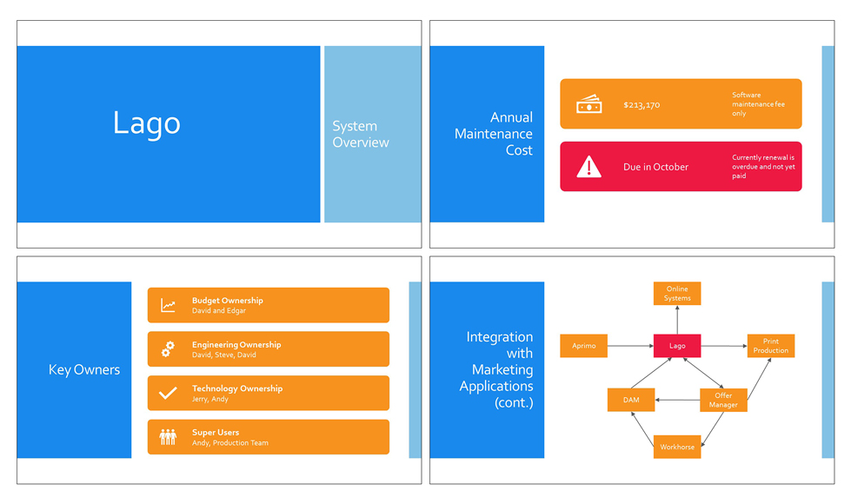Viewport: 851px width, 504px height.
Task: Click the Print Production diagram box
Action: point(771,346)
